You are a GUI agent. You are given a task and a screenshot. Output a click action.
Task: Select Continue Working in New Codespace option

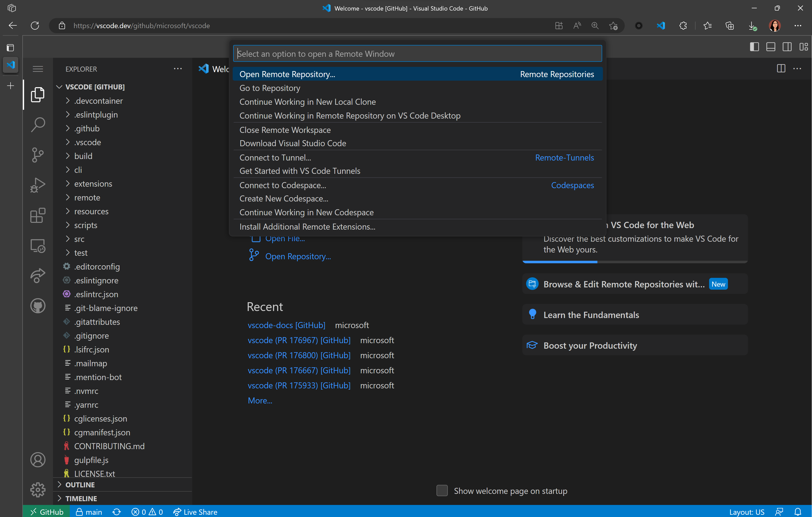pos(306,212)
